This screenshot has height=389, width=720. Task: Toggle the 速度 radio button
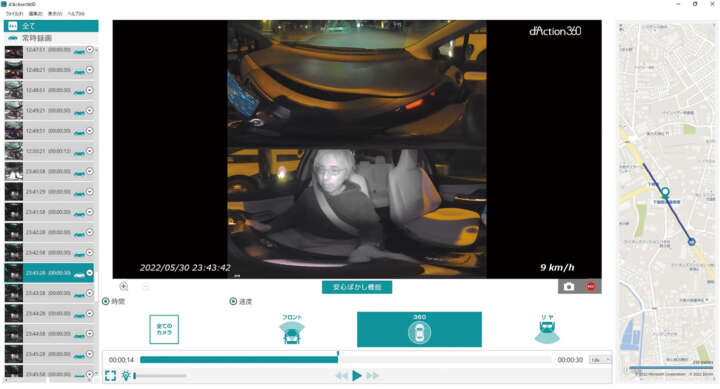[x=233, y=301]
